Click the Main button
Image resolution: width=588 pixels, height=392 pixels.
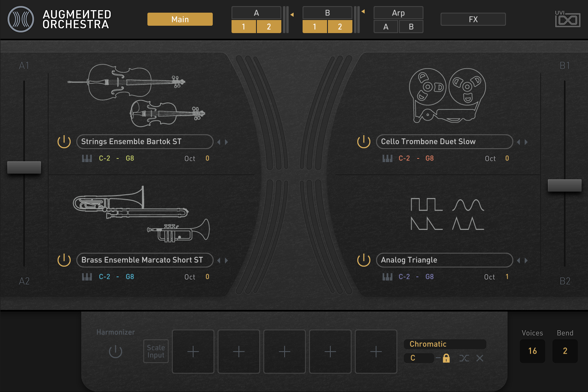pyautogui.click(x=180, y=19)
